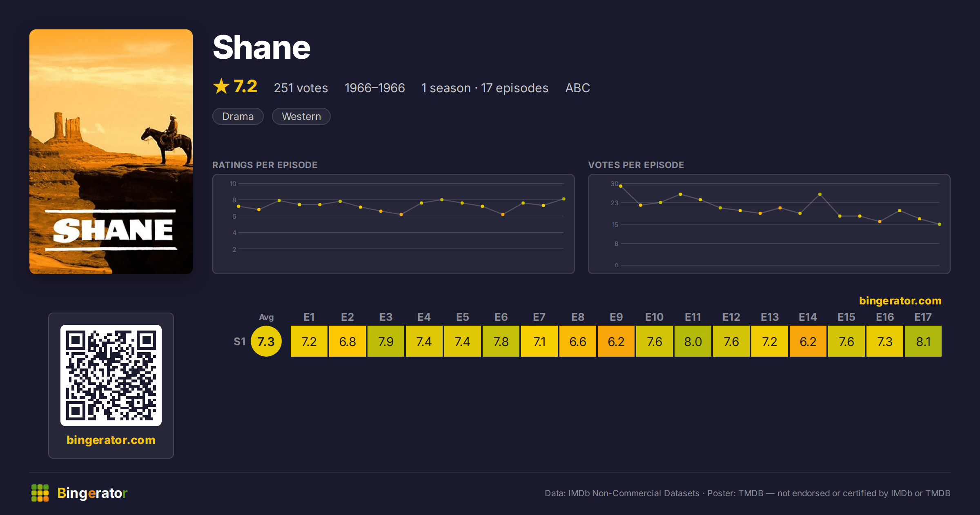The height and width of the screenshot is (515, 980).
Task: Select the E17 rating cell 8.1
Action: [923, 341]
